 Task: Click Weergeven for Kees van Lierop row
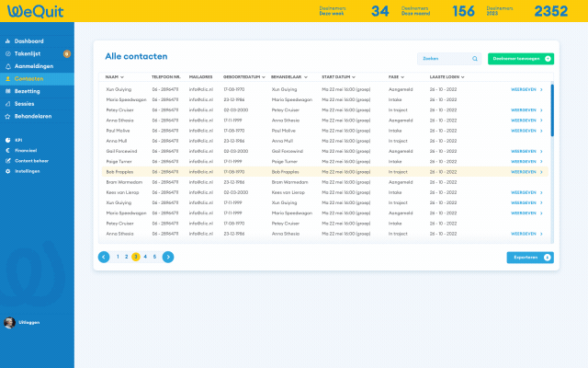[526, 192]
